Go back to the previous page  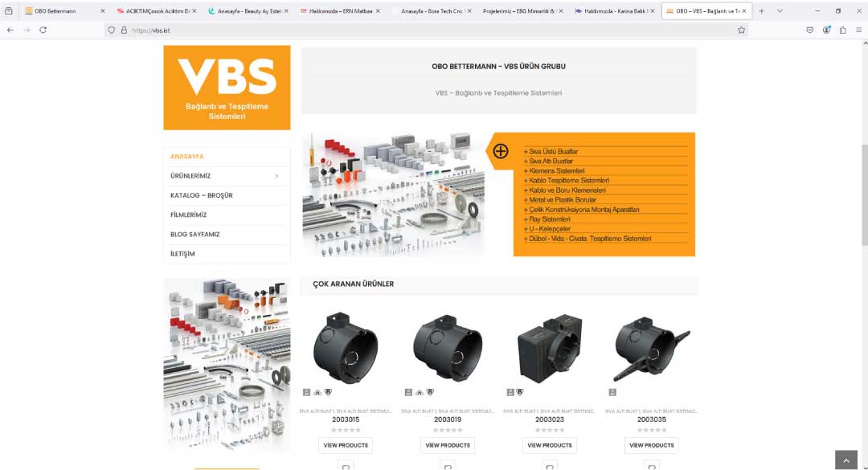(10, 30)
